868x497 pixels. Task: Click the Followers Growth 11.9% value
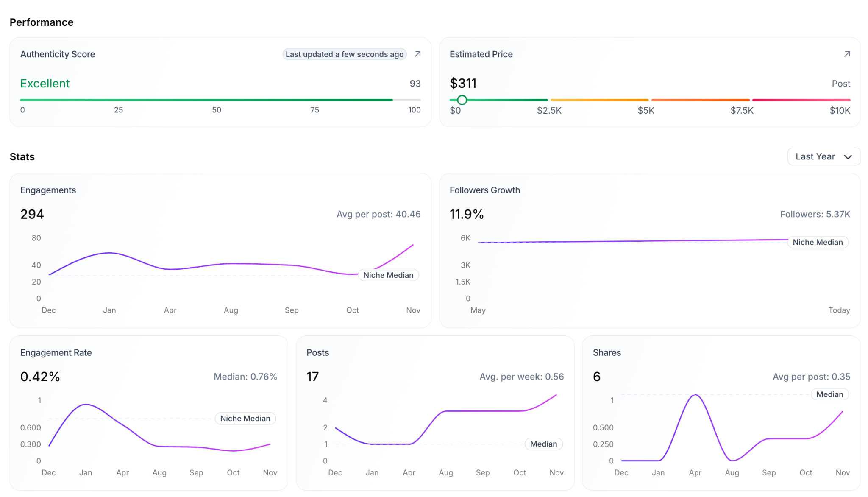coord(467,214)
